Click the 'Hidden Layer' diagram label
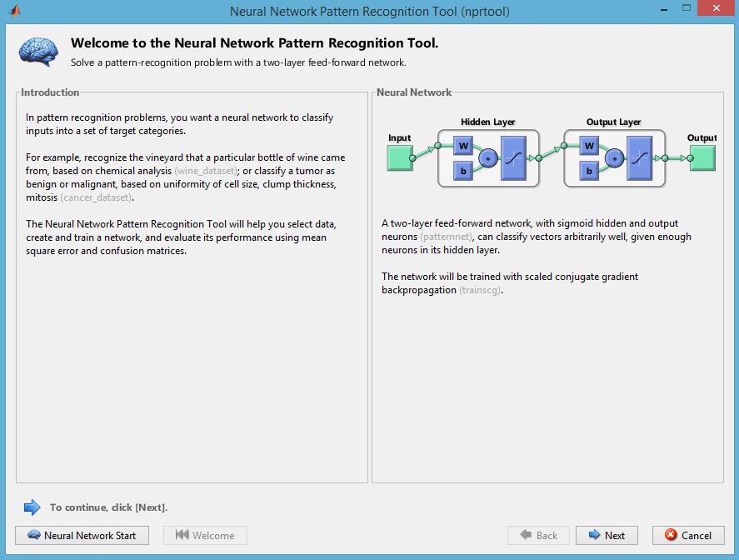The image size is (739, 560). coord(487,122)
